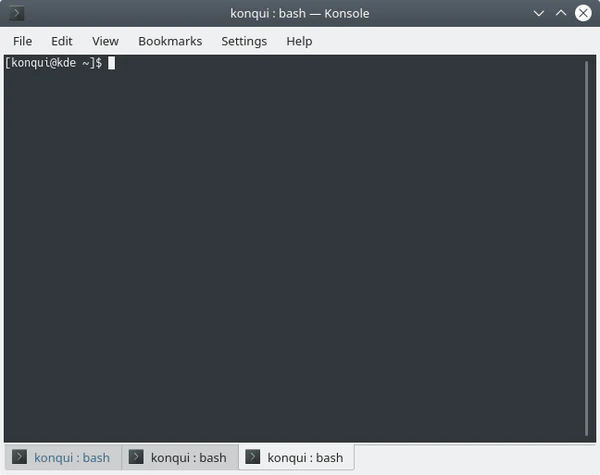The width and height of the screenshot is (600, 475).
Task: Open the Edit menu
Action: coord(62,41)
